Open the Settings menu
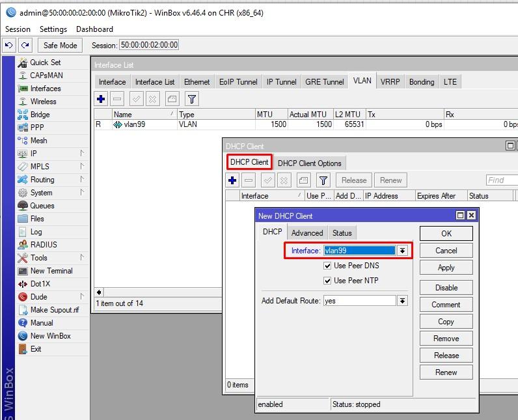The width and height of the screenshot is (518, 420). pyautogui.click(x=53, y=29)
